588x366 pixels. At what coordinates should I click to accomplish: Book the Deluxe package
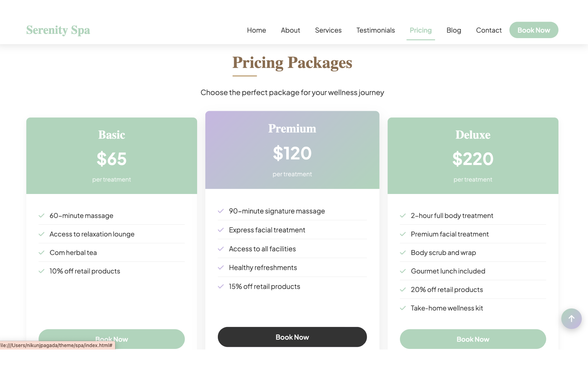(x=473, y=339)
